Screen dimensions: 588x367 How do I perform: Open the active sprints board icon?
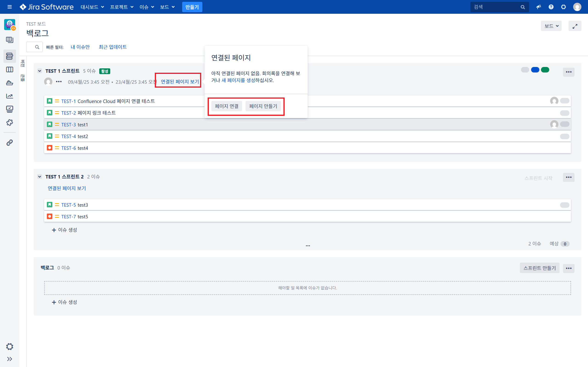pyautogui.click(x=9, y=70)
